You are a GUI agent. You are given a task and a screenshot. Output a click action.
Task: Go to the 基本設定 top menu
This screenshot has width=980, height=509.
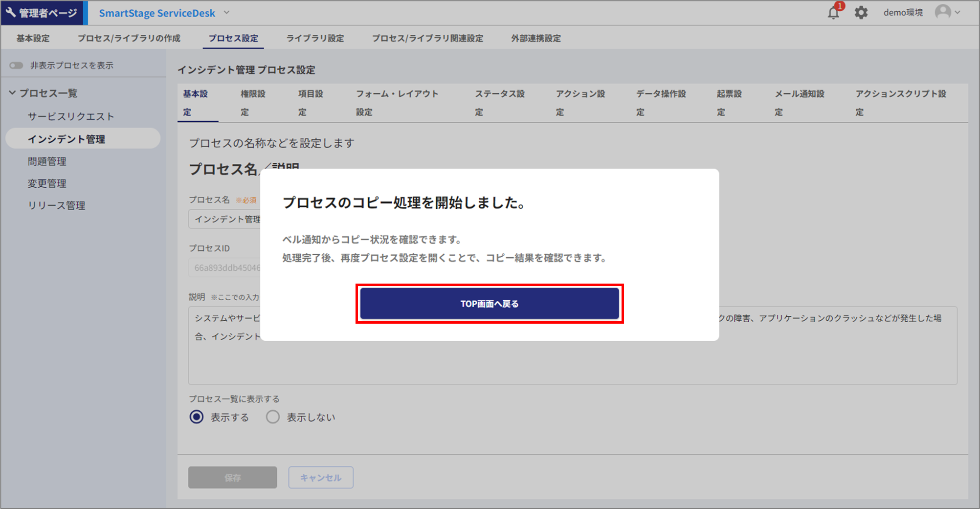point(33,38)
